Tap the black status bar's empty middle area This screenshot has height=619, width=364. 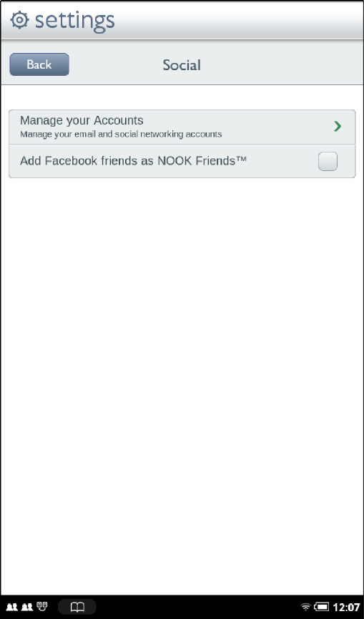point(197,607)
